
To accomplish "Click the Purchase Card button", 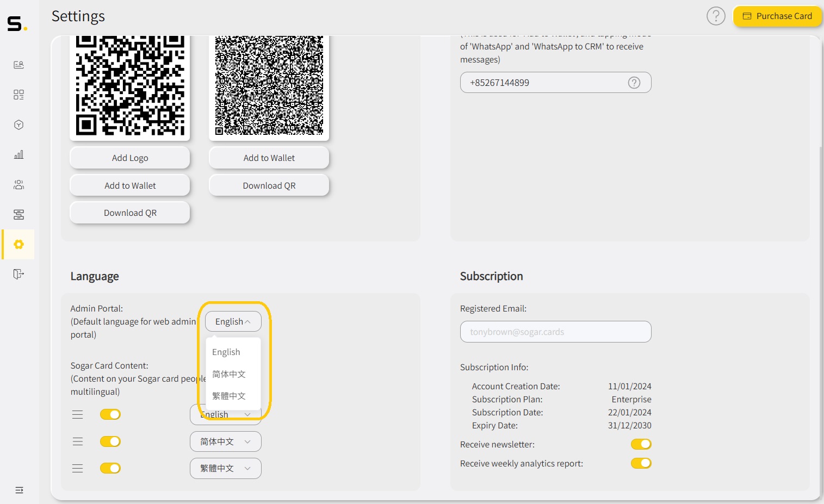I will [x=777, y=16].
